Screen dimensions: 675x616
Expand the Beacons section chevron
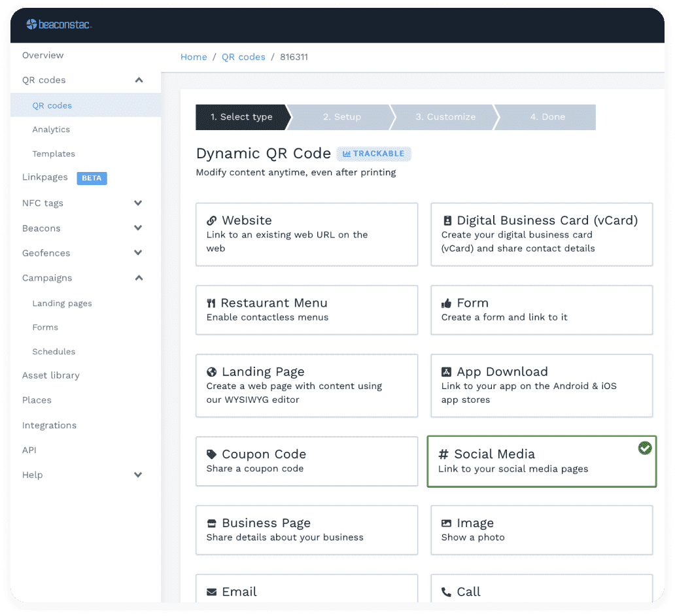pyautogui.click(x=138, y=228)
